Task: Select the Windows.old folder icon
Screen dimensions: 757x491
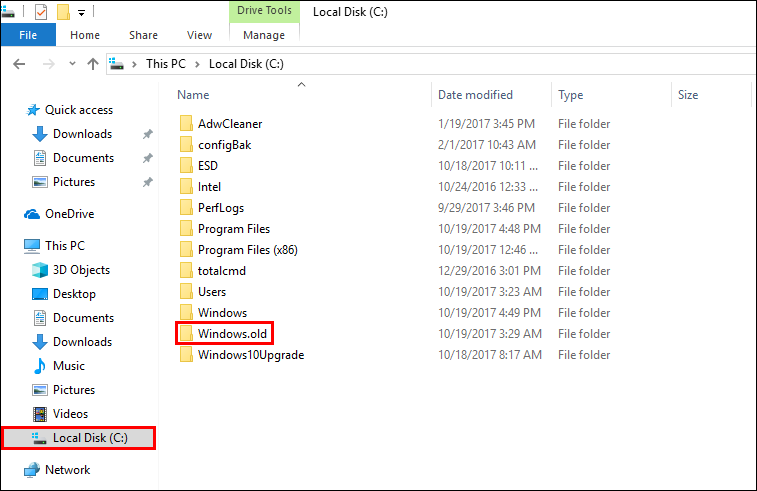Action: pyautogui.click(x=186, y=334)
